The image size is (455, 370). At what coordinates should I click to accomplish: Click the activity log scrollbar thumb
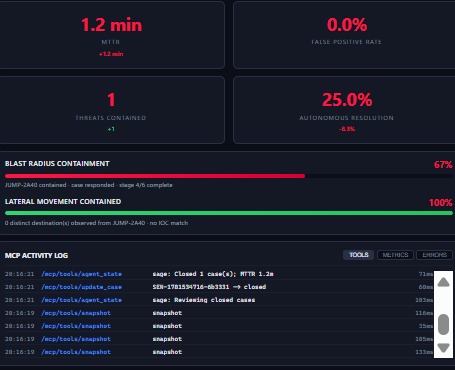tap(443, 324)
